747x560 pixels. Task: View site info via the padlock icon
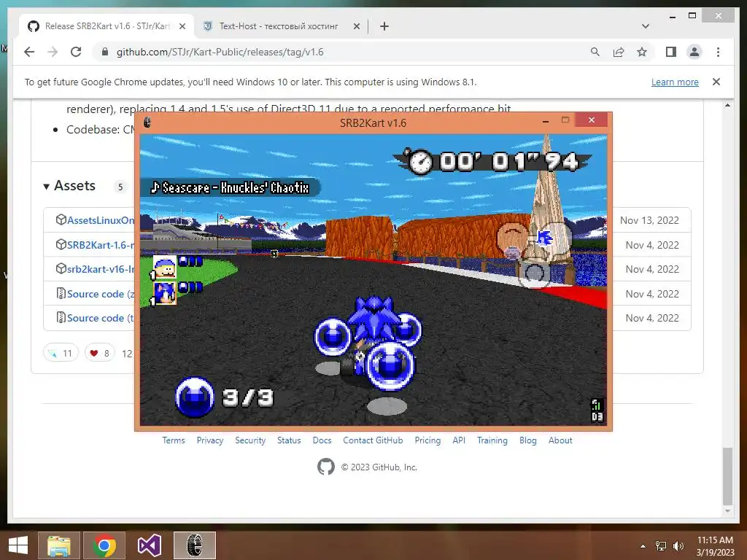point(105,52)
